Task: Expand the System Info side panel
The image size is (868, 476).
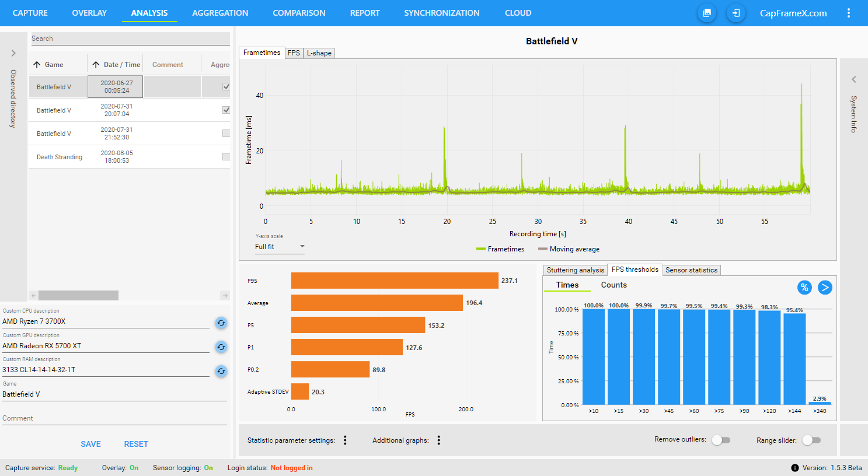Action: 854,79
